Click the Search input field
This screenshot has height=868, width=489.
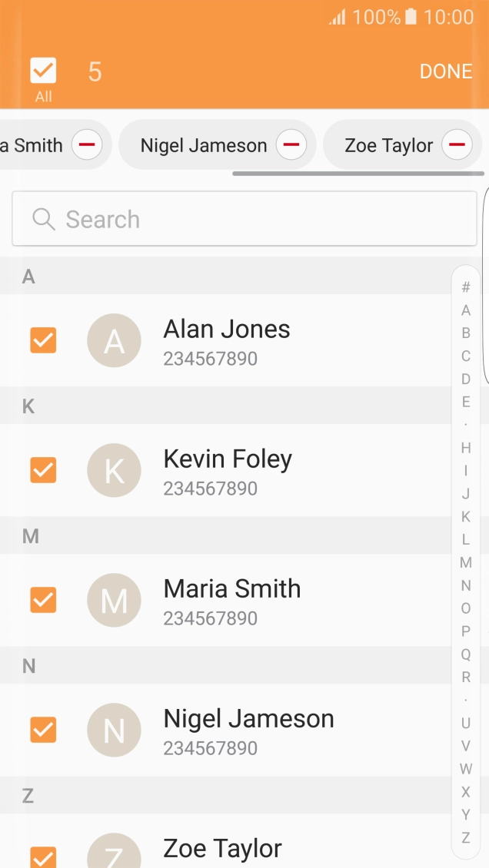point(254,219)
